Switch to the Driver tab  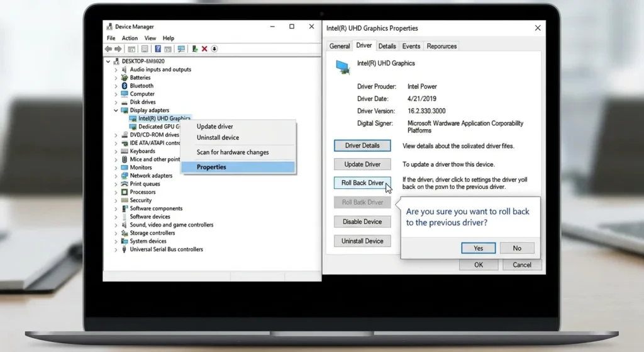click(x=364, y=45)
